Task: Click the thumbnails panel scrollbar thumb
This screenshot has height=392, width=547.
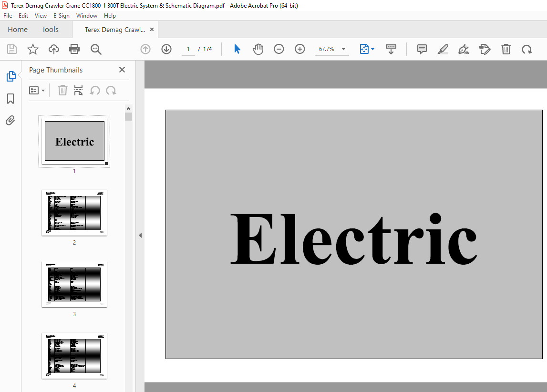Action: tap(128, 116)
